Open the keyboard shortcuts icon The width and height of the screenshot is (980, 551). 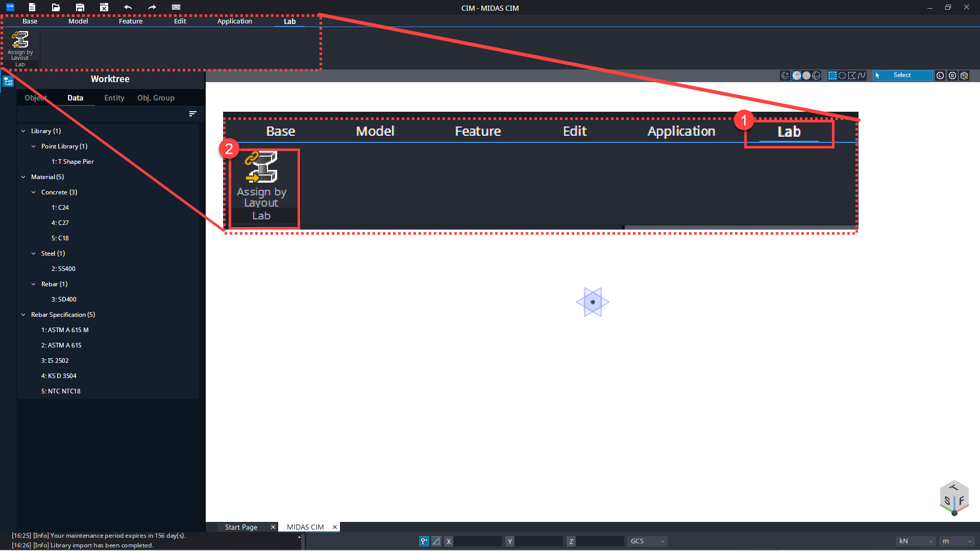coord(176,7)
